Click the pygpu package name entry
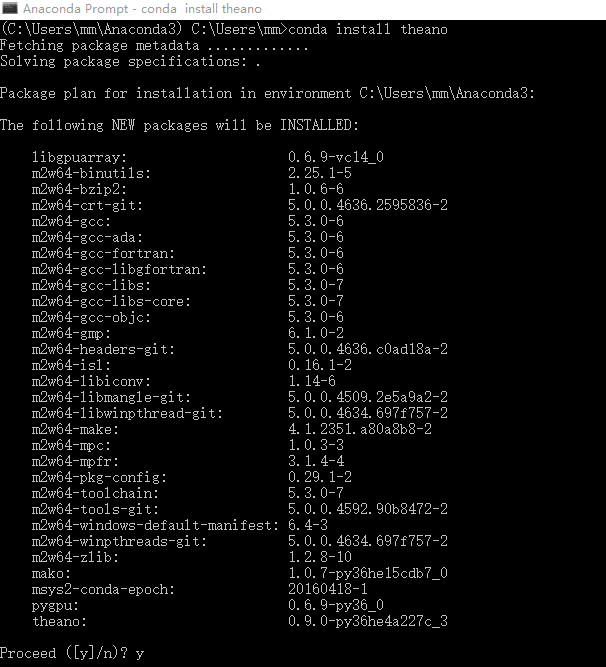 (55, 606)
